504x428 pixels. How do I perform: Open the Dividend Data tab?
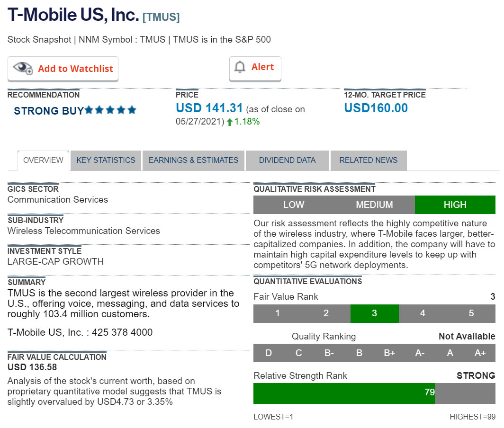(287, 160)
